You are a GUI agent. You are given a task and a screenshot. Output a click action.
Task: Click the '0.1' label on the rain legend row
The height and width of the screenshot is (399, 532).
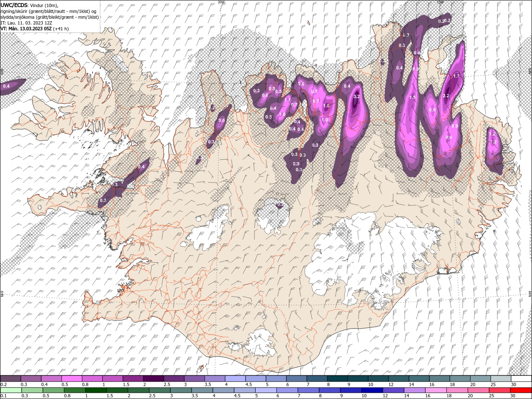point(3,396)
